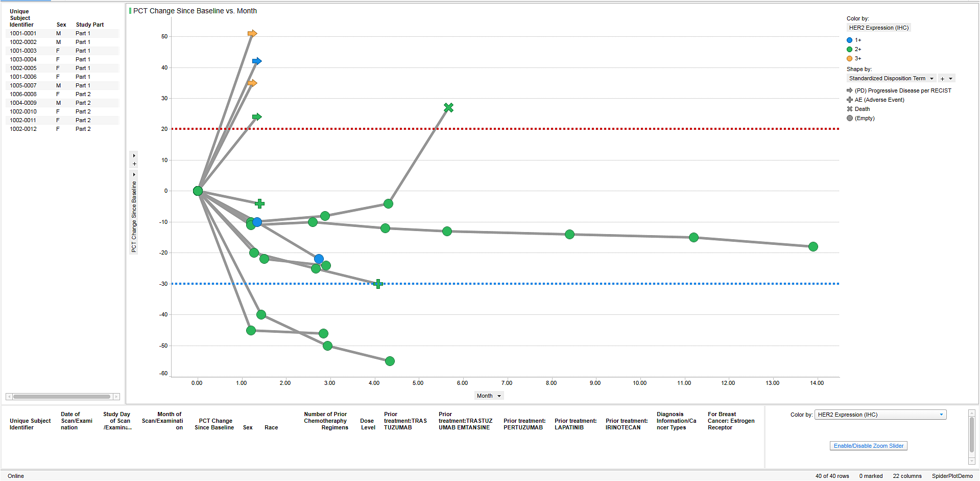980x481 pixels.
Task: Click the plus icon beside the Shape by selector
Action: (x=942, y=79)
